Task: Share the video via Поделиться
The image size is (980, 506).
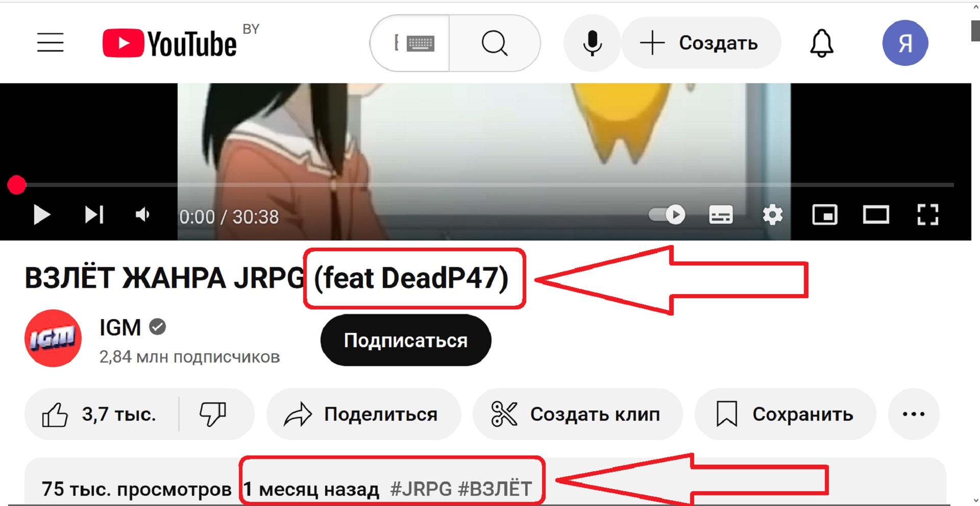Action: click(x=363, y=414)
